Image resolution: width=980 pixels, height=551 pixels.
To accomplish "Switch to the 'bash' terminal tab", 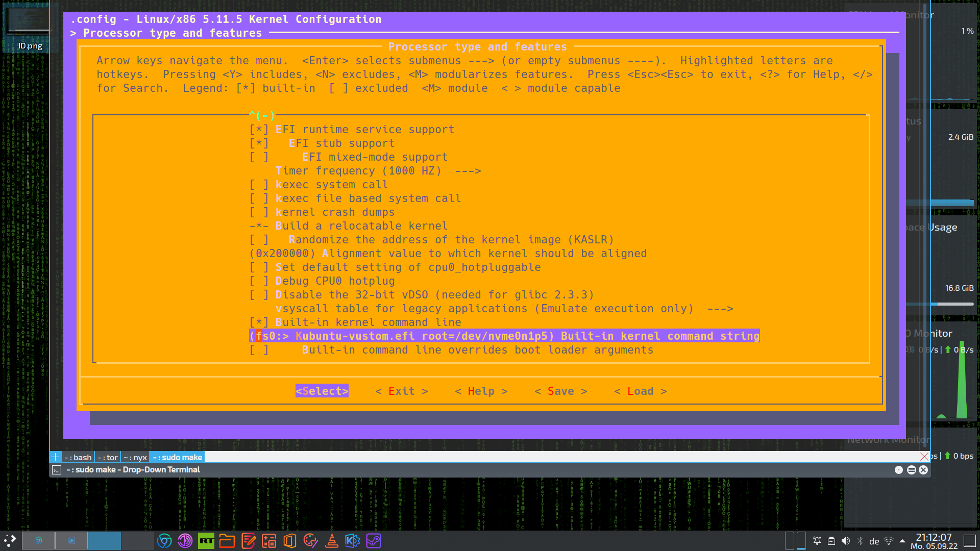I will [77, 457].
